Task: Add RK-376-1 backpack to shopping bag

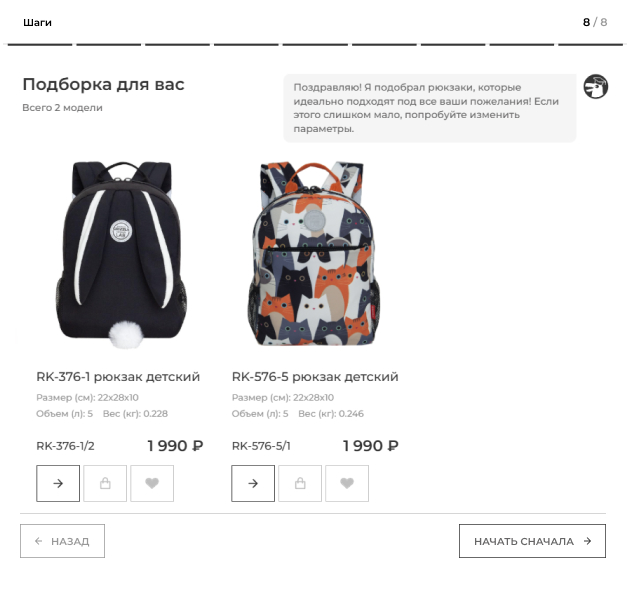Action: click(105, 483)
